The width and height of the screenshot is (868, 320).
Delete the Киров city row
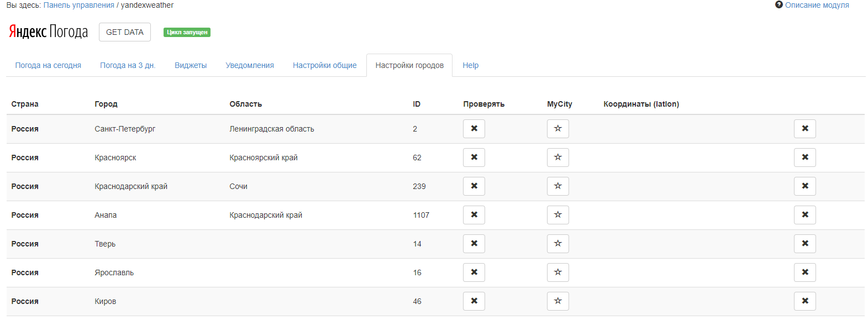[804, 301]
